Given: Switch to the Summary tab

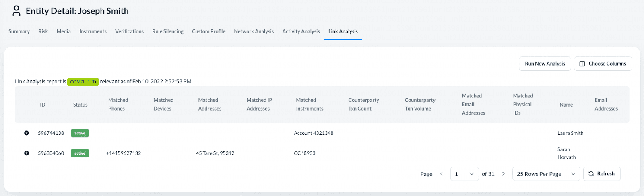Looking at the screenshot, I should [x=19, y=31].
